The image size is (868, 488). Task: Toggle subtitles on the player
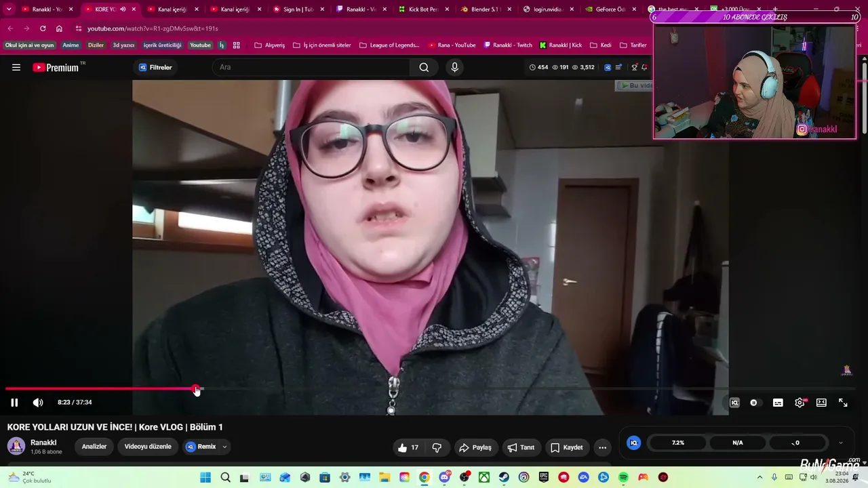coord(778,403)
